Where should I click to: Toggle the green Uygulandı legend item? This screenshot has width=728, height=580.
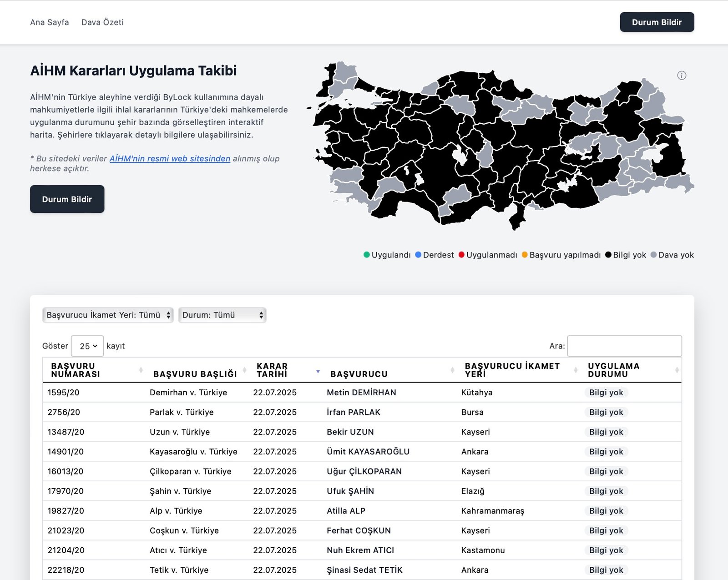pyautogui.click(x=387, y=255)
